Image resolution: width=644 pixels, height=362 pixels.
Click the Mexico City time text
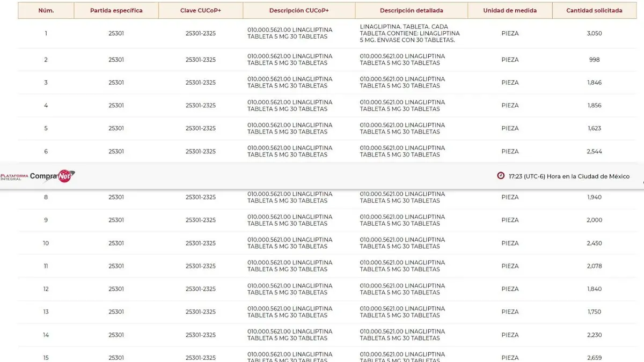click(569, 176)
